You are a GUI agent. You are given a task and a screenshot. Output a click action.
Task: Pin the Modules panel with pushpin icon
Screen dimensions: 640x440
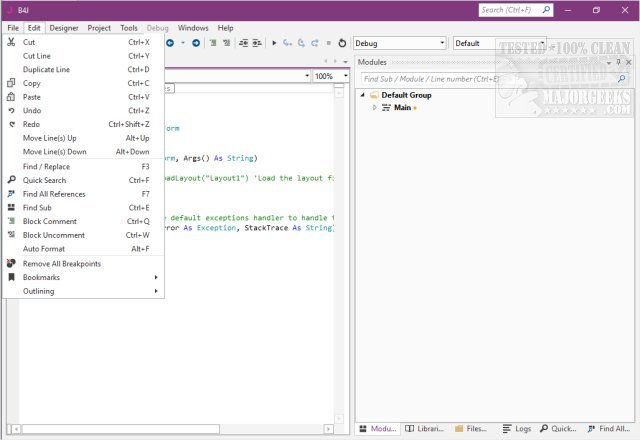(616, 62)
